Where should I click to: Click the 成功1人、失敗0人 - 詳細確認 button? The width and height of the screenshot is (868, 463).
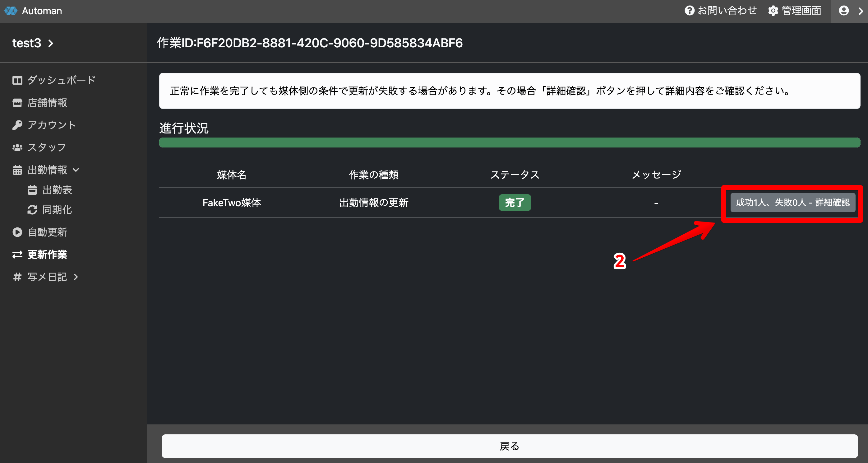coord(792,202)
